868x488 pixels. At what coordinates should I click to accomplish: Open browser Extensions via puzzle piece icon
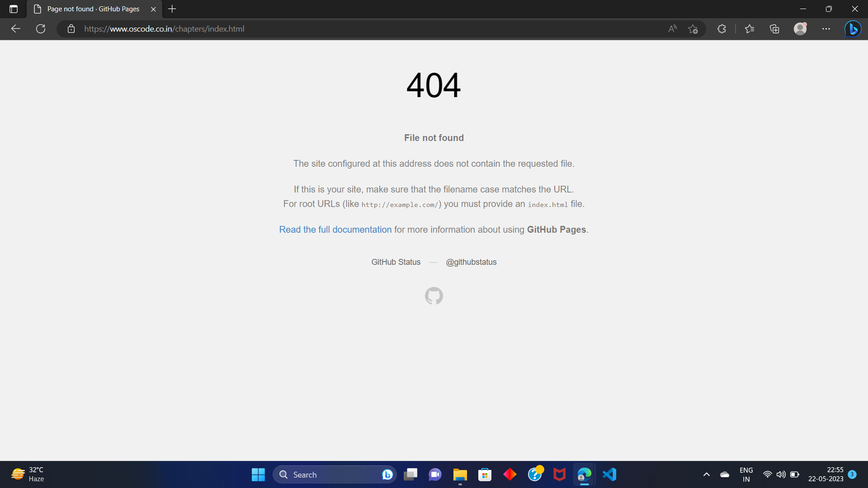click(x=722, y=28)
